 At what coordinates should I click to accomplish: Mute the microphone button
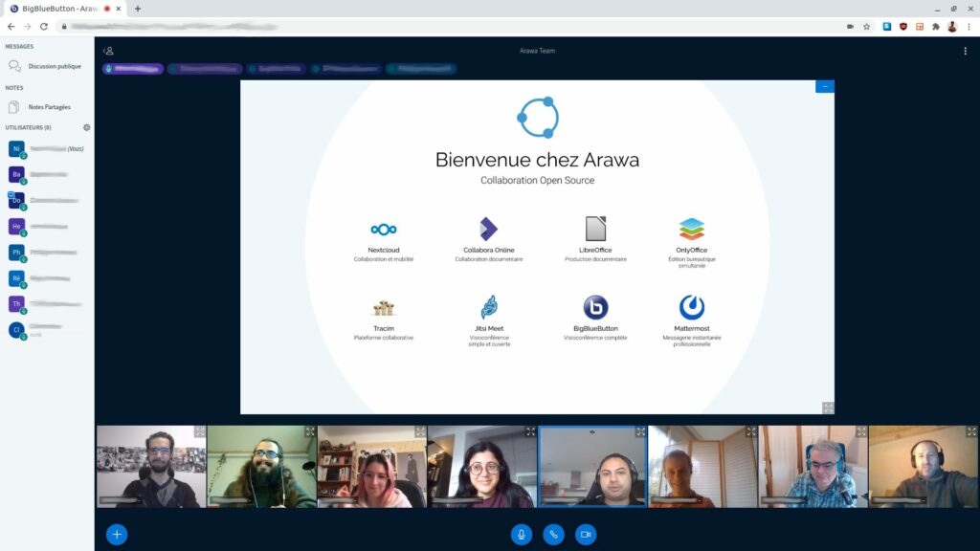522,534
